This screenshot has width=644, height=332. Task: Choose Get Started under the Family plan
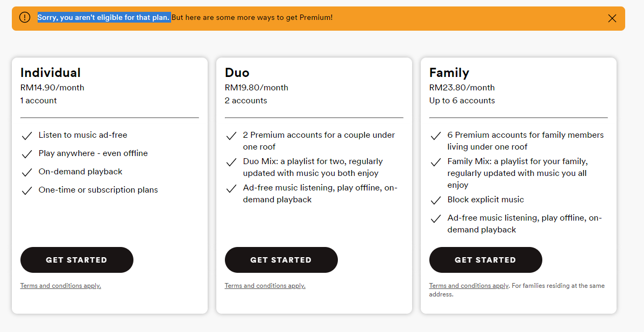pyautogui.click(x=485, y=260)
